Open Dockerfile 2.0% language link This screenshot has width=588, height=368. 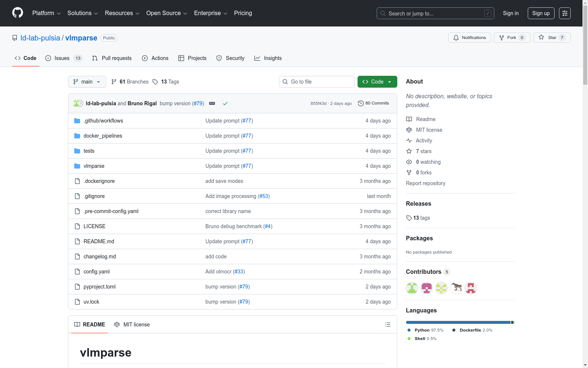click(x=472, y=330)
